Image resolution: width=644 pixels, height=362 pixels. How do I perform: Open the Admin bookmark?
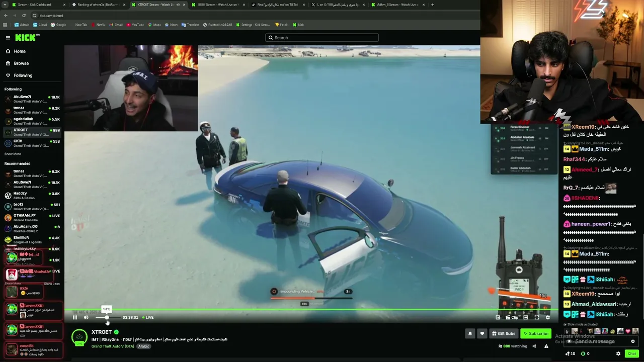[22, 25]
